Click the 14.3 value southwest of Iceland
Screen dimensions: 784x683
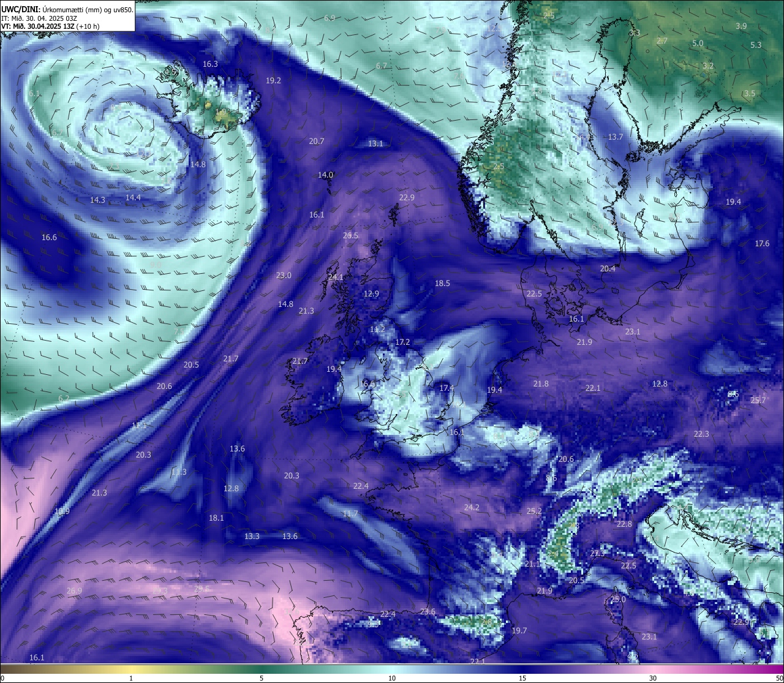point(97,200)
